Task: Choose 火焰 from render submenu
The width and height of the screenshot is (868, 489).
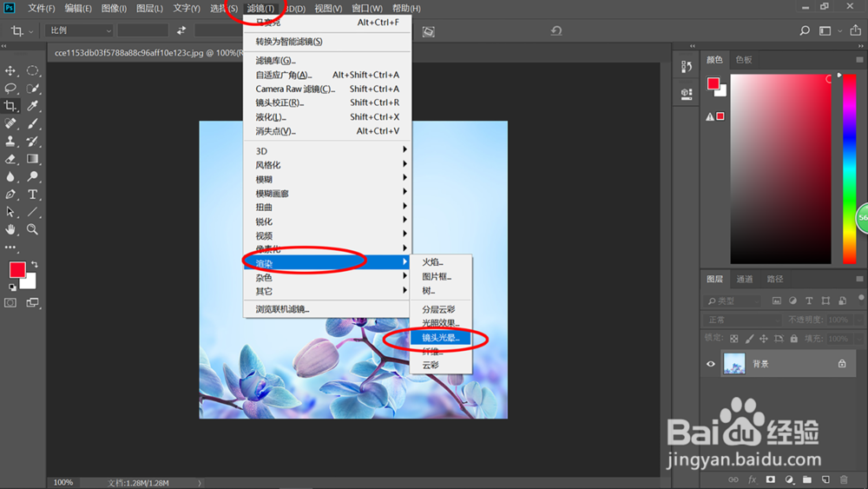Action: [441, 262]
